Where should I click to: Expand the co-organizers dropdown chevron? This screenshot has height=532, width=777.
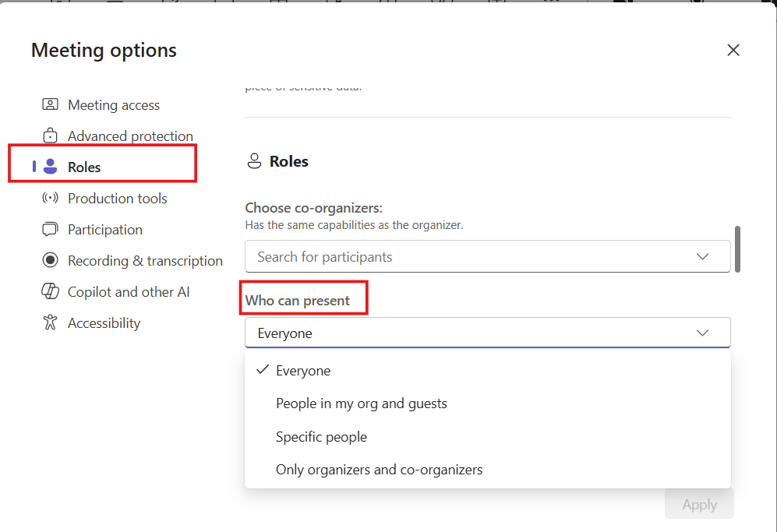point(702,256)
